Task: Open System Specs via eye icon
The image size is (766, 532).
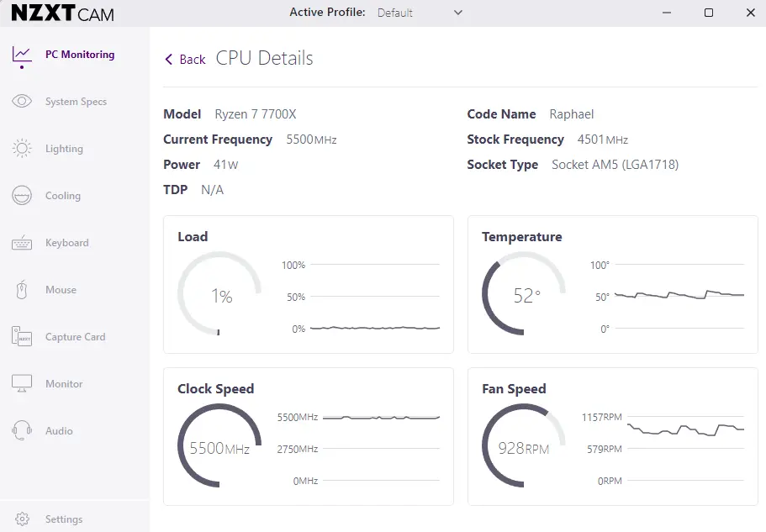Action: [x=22, y=101]
